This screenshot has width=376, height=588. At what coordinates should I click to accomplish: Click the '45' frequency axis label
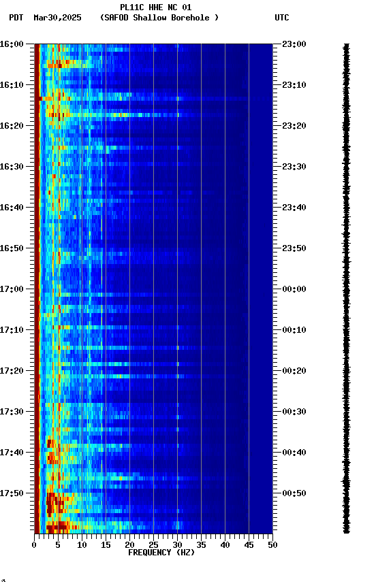pos(249,545)
